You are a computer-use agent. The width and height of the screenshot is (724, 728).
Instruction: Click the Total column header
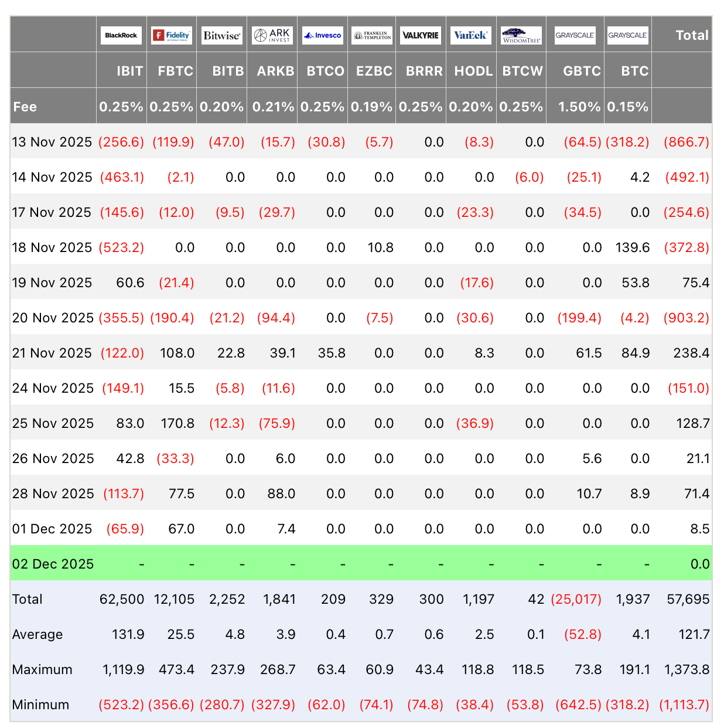point(692,35)
